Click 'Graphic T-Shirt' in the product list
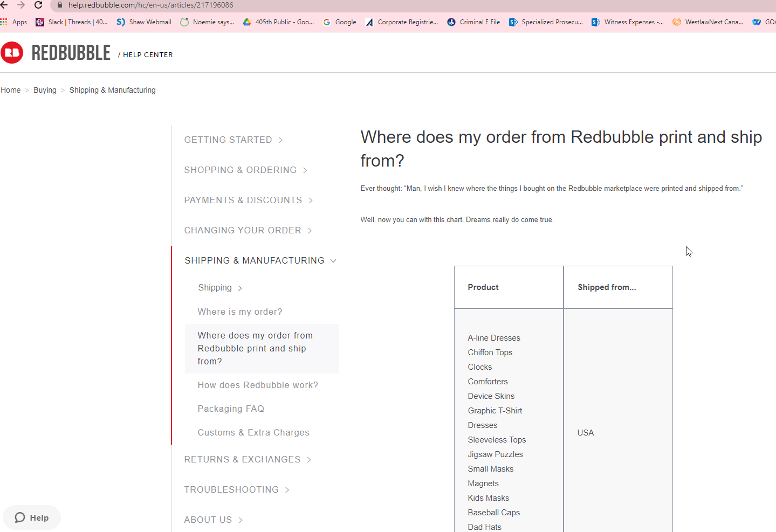This screenshot has height=532, width=776. pos(495,411)
